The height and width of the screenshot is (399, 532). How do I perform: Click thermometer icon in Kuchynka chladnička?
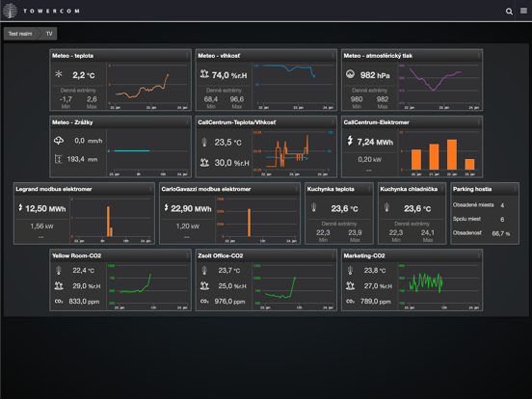click(386, 207)
